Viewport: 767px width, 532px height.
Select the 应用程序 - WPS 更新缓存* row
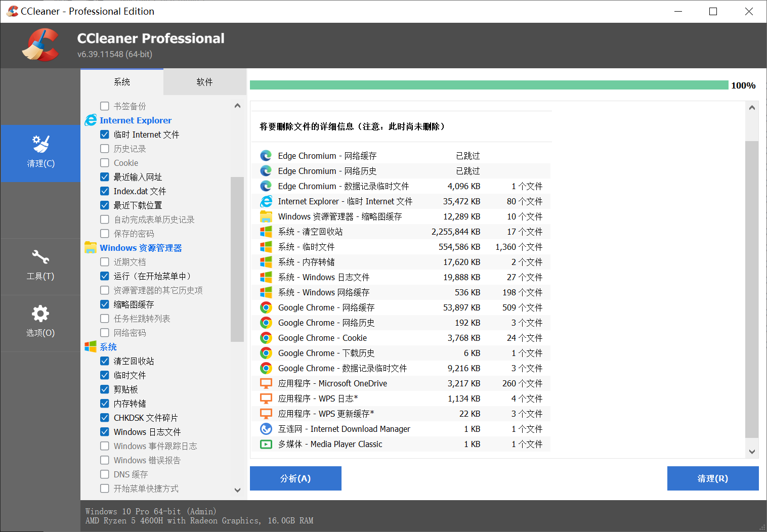pos(401,414)
